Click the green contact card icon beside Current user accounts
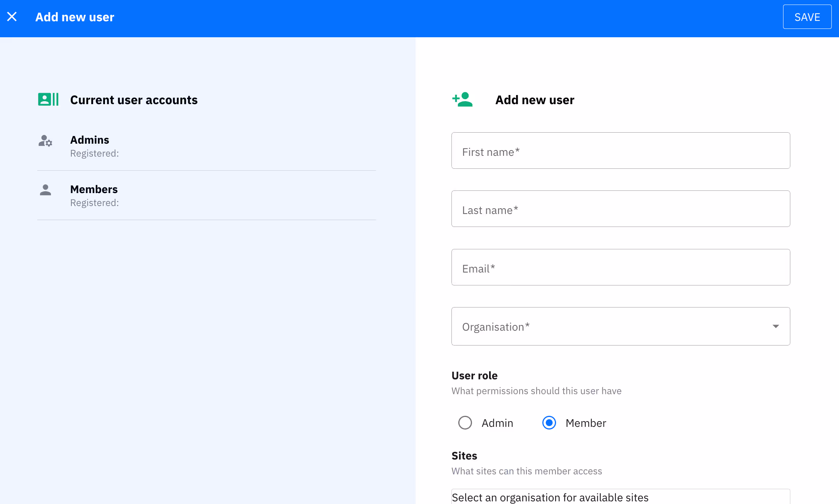 pos(48,99)
